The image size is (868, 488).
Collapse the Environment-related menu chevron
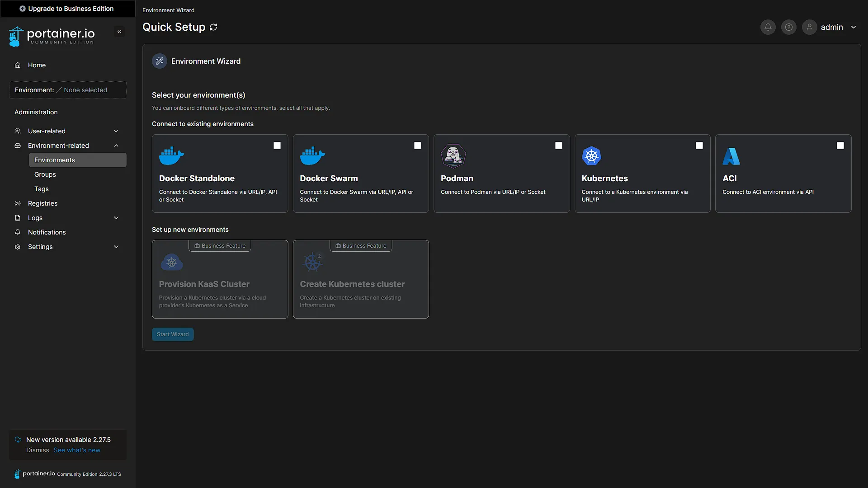click(x=116, y=145)
